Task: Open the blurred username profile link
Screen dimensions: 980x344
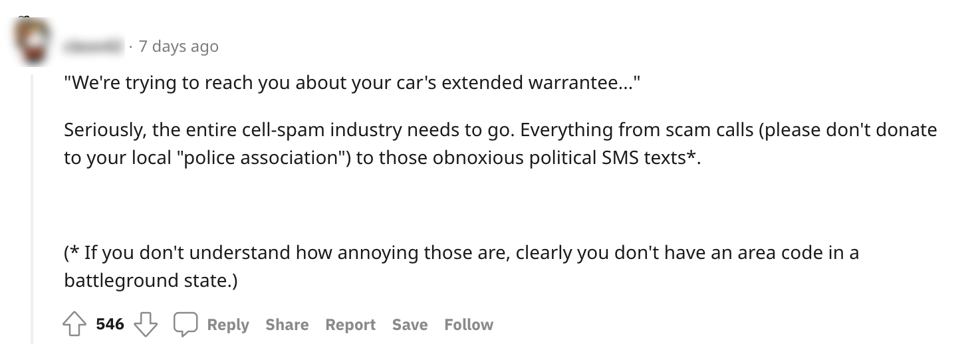Action: tap(94, 46)
